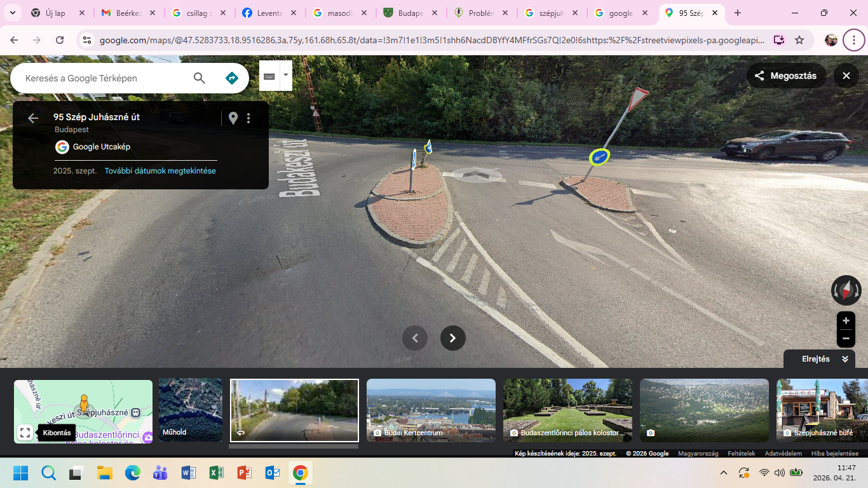This screenshot has width=868, height=488.
Task: Zoom in with the plus button
Action: [846, 321]
